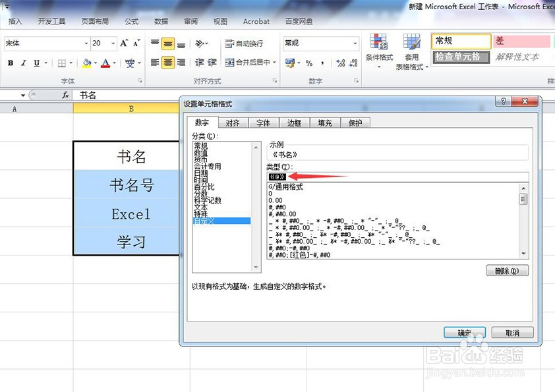Open the font size 20 dropdown
The height and width of the screenshot is (392, 555).
(x=113, y=43)
